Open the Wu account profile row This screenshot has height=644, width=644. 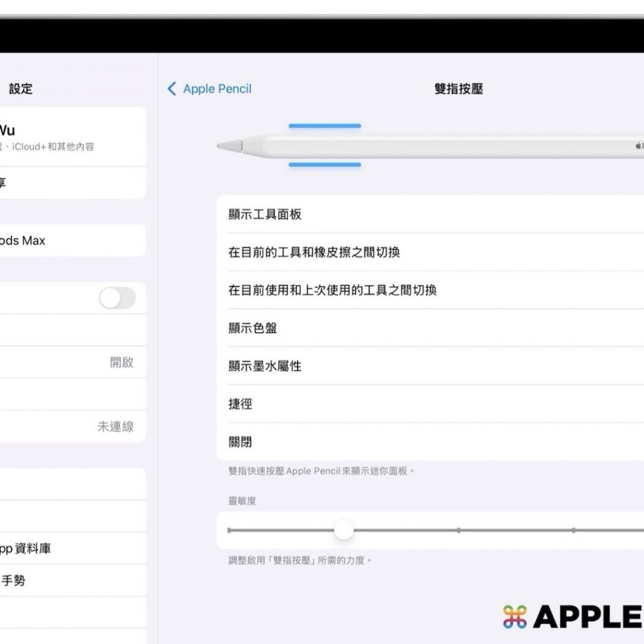point(69,136)
